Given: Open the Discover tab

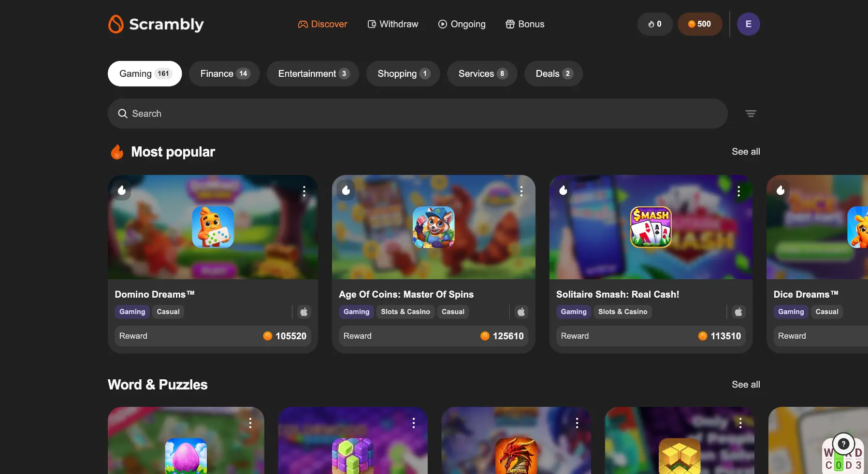Looking at the screenshot, I should [322, 24].
